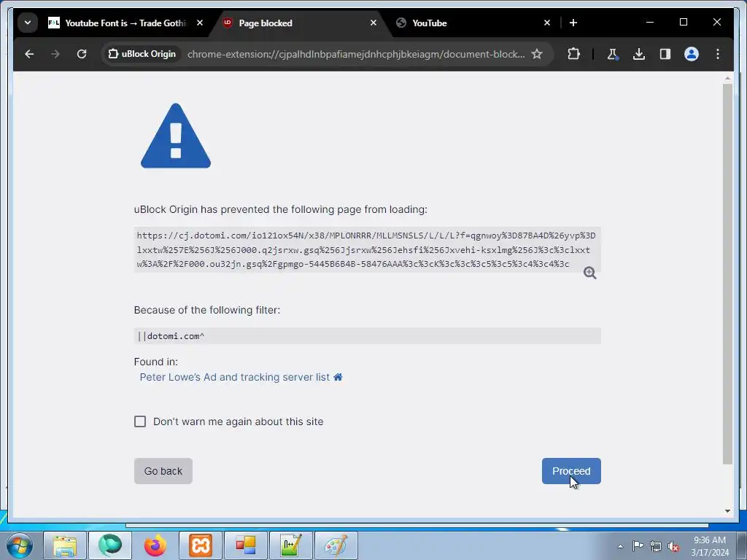Open Chrome three-dot menu
747x560 pixels.
click(x=718, y=54)
